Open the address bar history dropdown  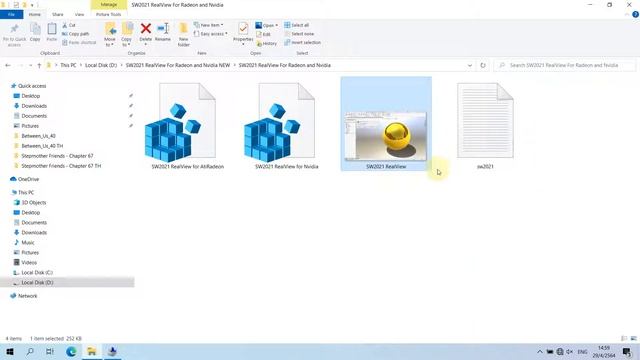coord(470,65)
